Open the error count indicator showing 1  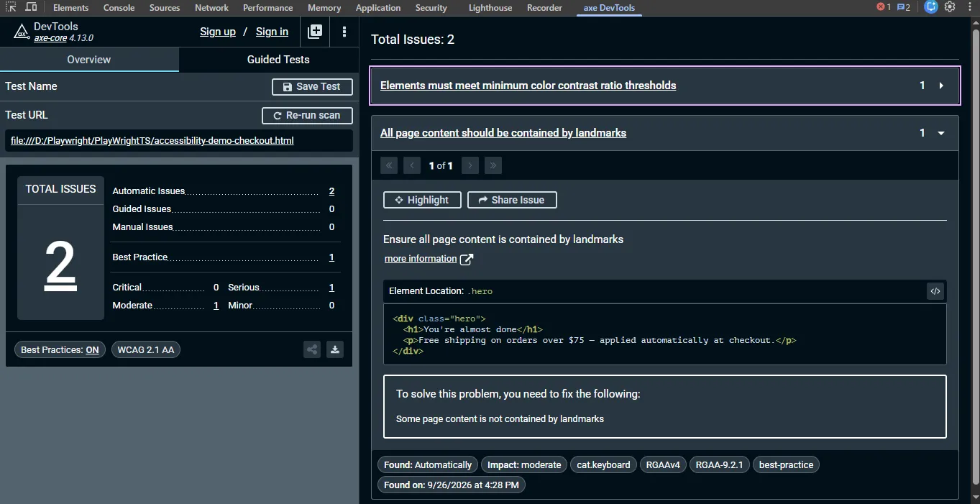[884, 7]
